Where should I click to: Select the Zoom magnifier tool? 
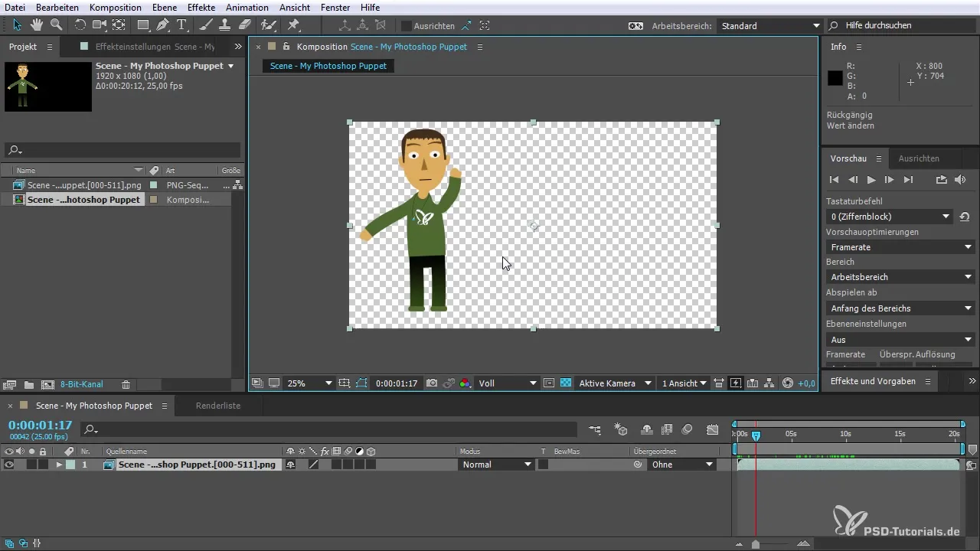click(56, 24)
